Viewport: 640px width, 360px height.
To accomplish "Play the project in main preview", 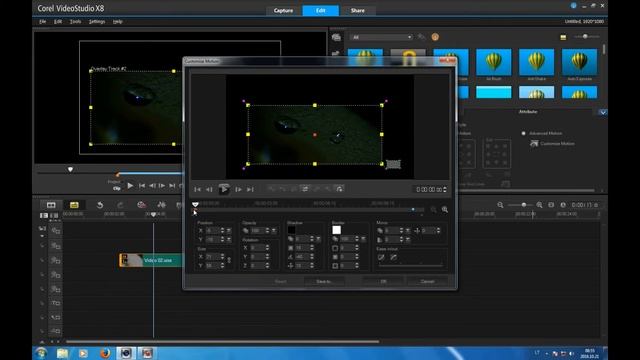I will click(130, 186).
